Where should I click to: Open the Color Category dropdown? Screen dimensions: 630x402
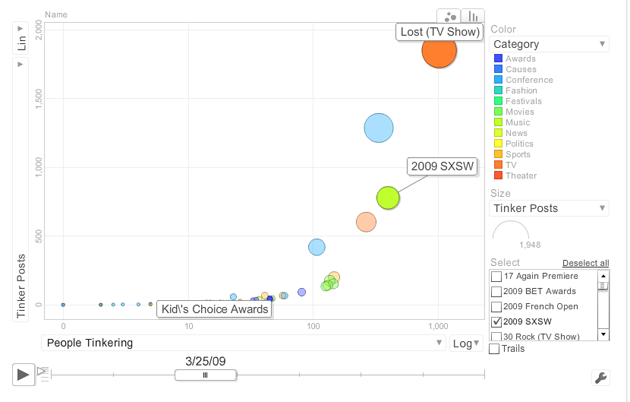click(549, 44)
